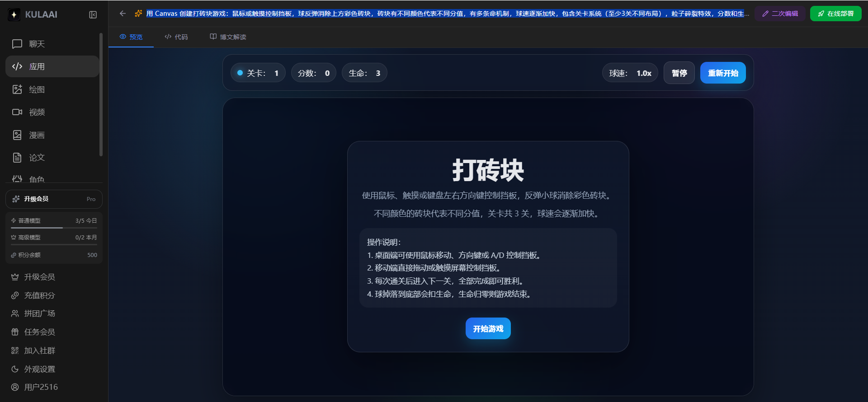Open 充值积分 recharge credits
This screenshot has width=868, height=402.
click(54, 295)
